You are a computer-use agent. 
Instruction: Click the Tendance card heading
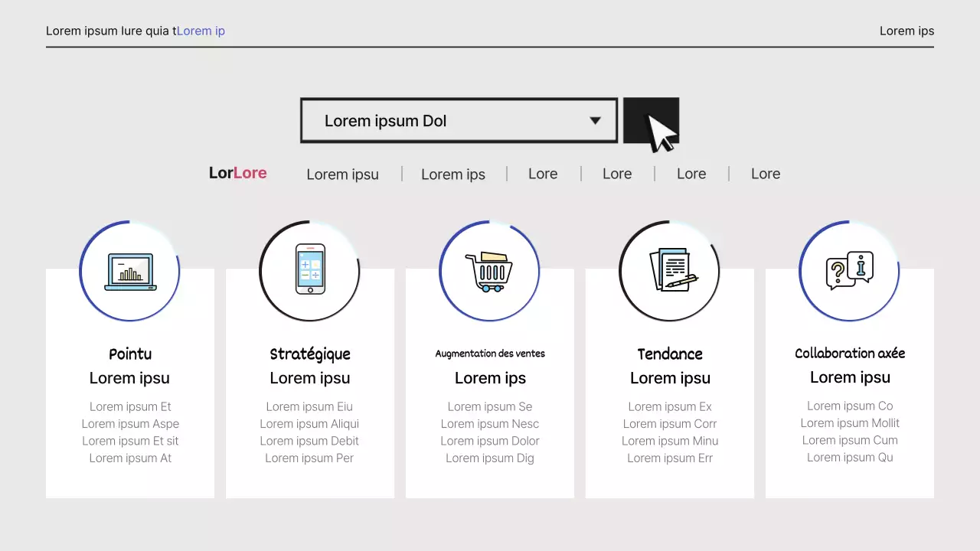[x=670, y=354]
